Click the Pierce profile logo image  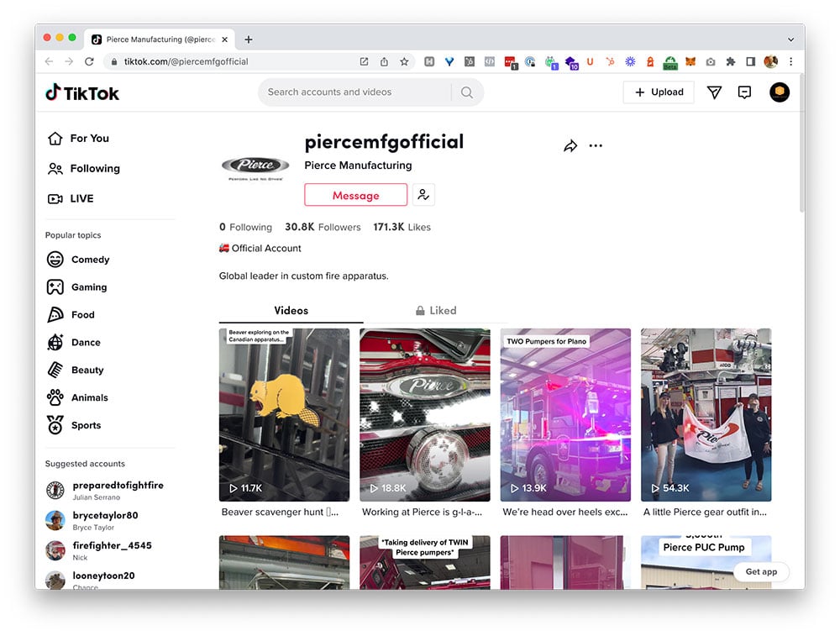pos(255,167)
